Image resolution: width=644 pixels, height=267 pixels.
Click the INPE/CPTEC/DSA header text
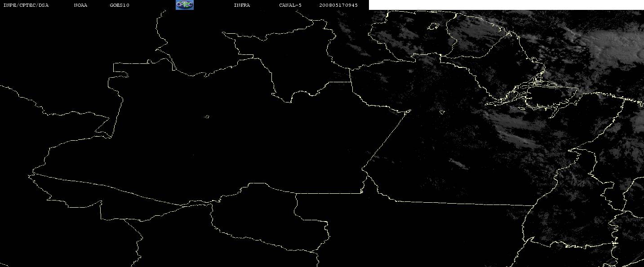click(x=26, y=5)
